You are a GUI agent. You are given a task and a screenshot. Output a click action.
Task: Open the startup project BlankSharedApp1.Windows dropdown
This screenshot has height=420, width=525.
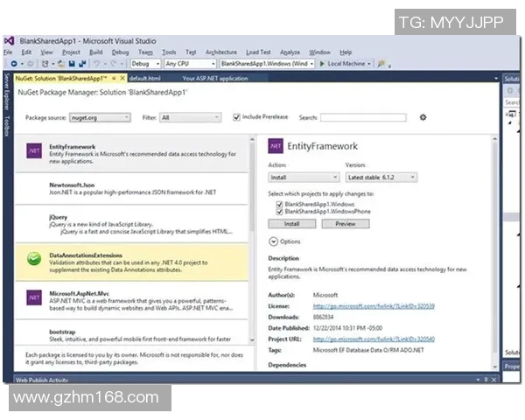267,64
